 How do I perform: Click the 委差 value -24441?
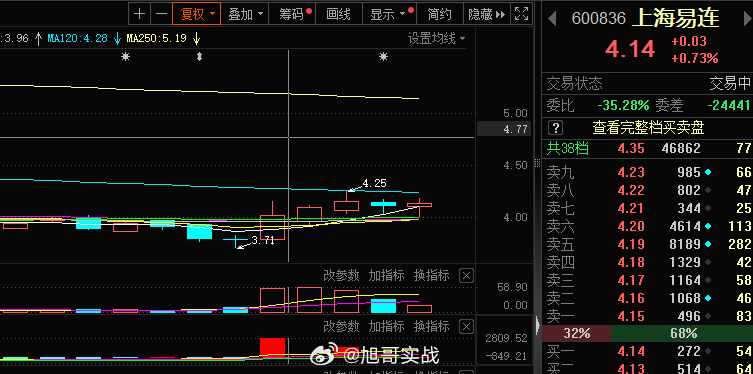(x=728, y=105)
